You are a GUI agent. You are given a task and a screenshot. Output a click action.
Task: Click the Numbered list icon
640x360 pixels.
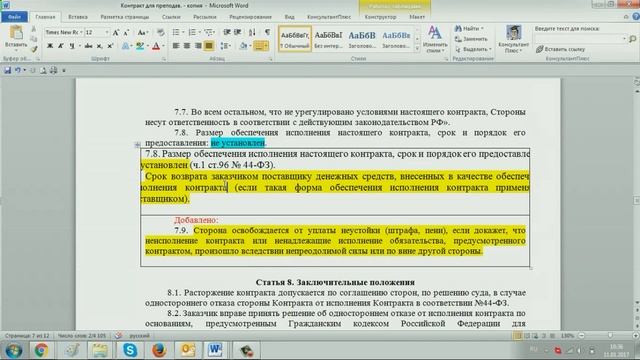tap(192, 32)
